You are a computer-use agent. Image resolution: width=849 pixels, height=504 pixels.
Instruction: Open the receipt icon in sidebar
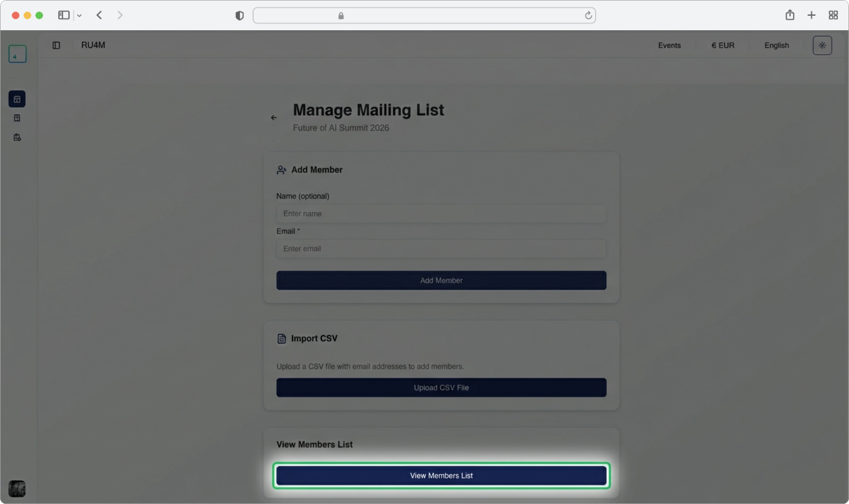tap(17, 118)
